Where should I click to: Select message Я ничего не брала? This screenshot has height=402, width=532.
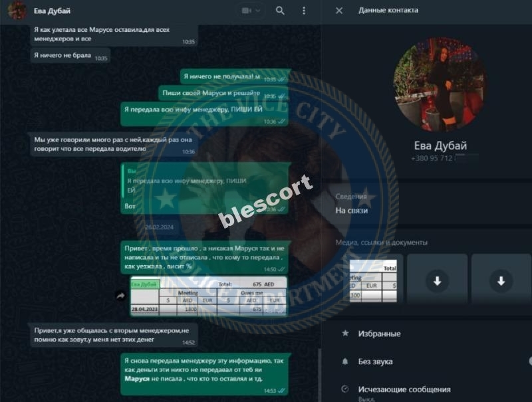coord(70,56)
